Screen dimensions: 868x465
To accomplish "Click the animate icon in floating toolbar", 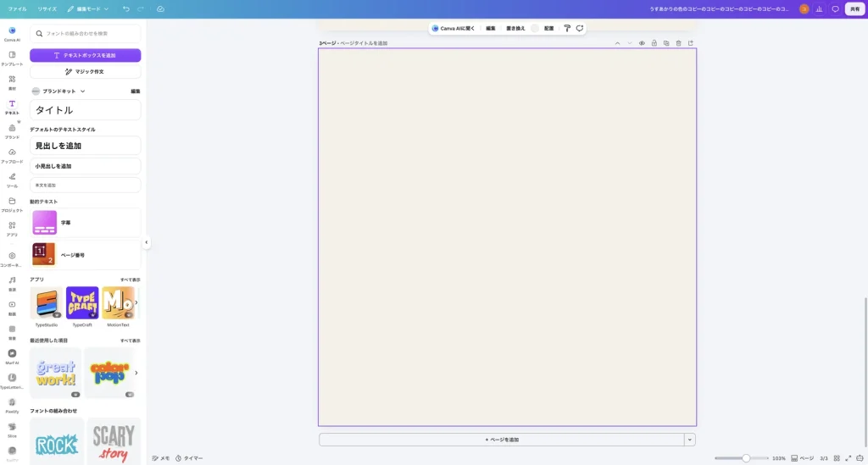I will (x=580, y=28).
